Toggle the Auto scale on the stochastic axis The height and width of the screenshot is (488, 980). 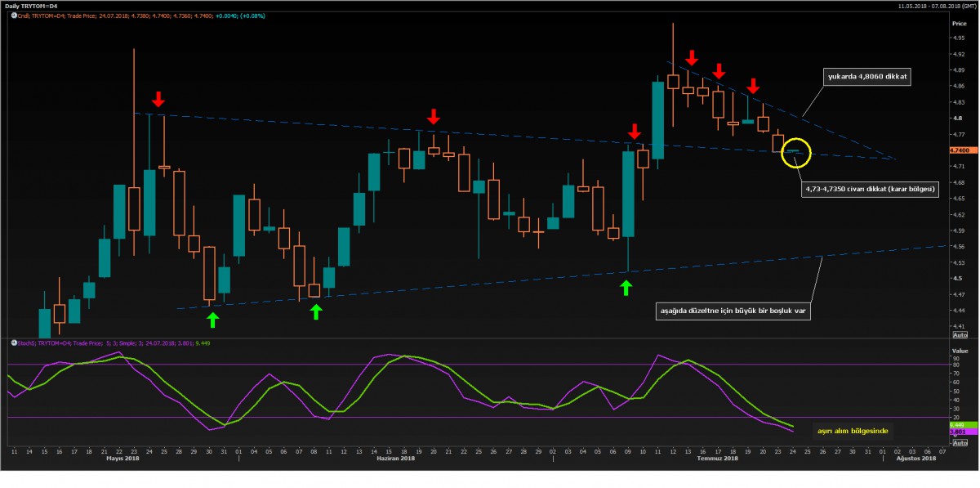[960, 442]
